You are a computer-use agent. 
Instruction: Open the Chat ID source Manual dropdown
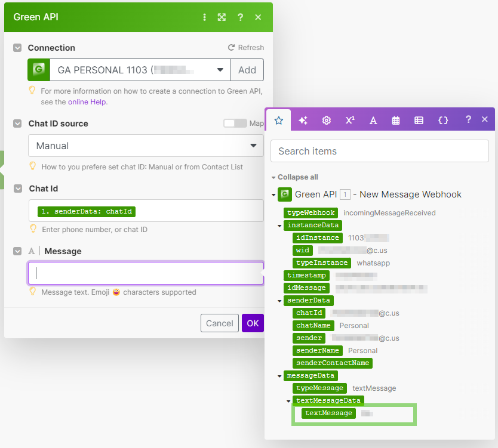146,146
